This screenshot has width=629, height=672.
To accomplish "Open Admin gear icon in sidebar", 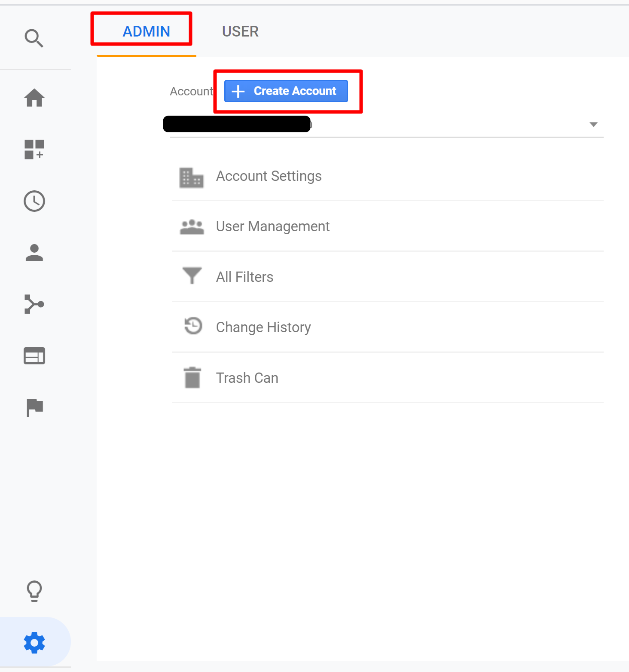I will 34,643.
